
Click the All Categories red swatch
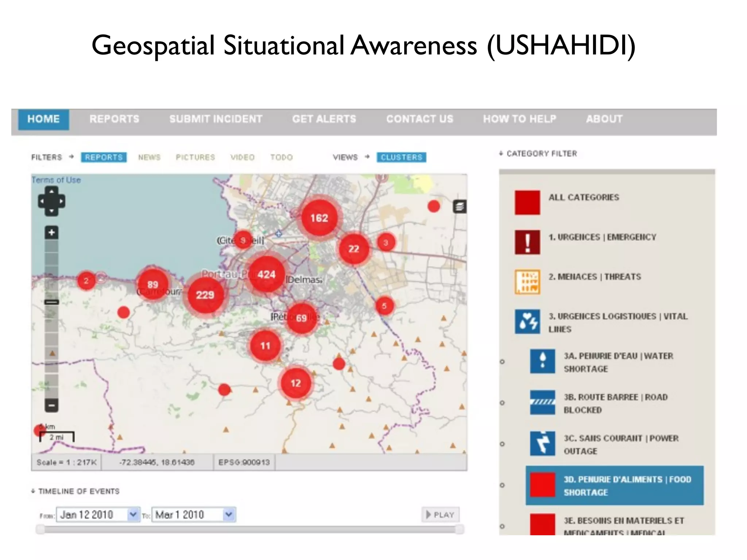[x=527, y=202]
